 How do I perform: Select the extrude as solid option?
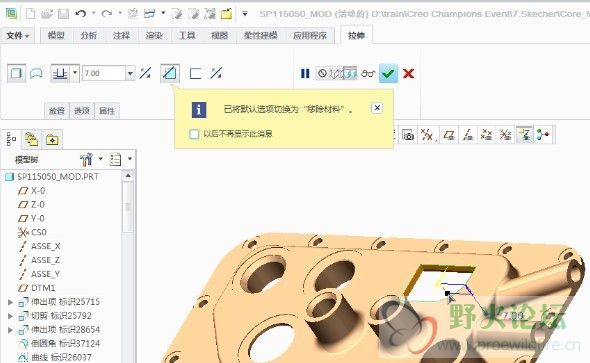tap(16, 73)
